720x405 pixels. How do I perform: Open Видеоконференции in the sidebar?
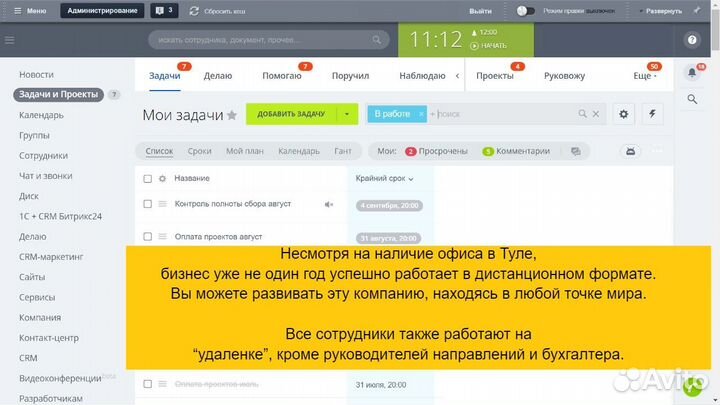(x=60, y=378)
